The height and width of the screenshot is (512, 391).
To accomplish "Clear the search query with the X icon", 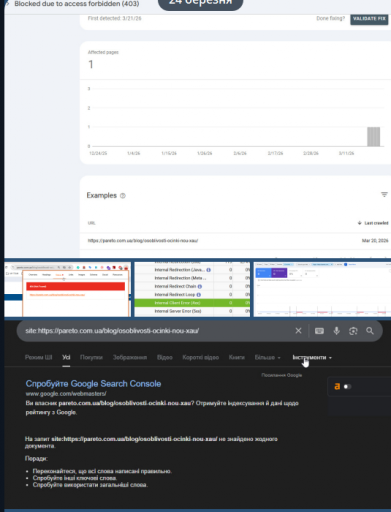I will tap(298, 331).
